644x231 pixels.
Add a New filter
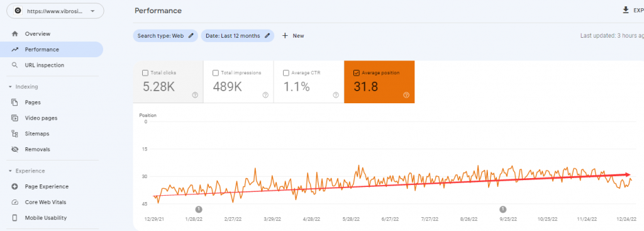[293, 36]
